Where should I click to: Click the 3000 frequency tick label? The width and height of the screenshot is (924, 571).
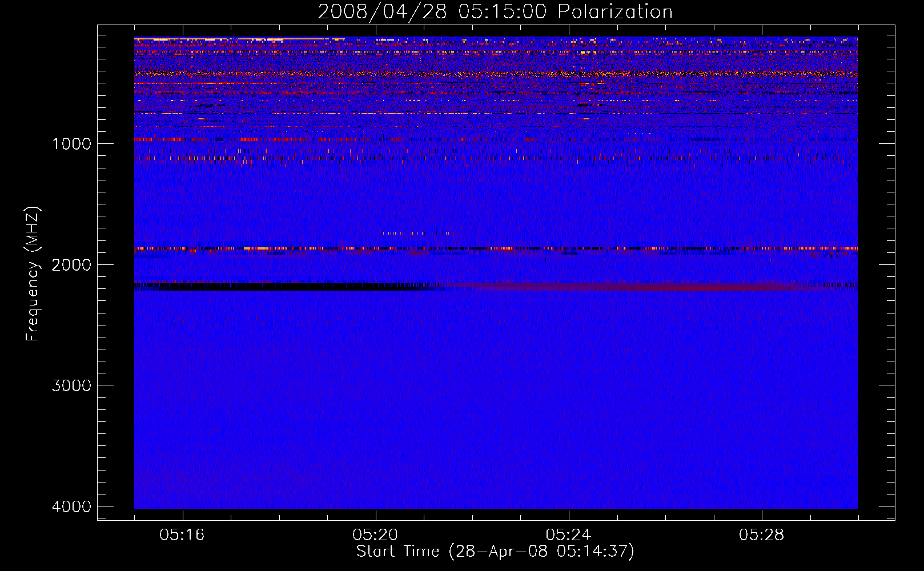point(71,385)
